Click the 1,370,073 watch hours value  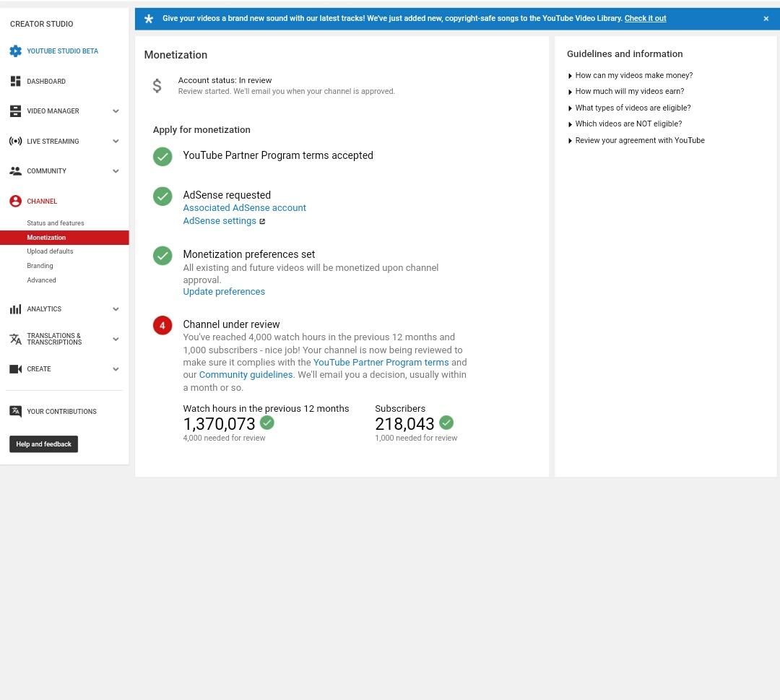pos(219,424)
